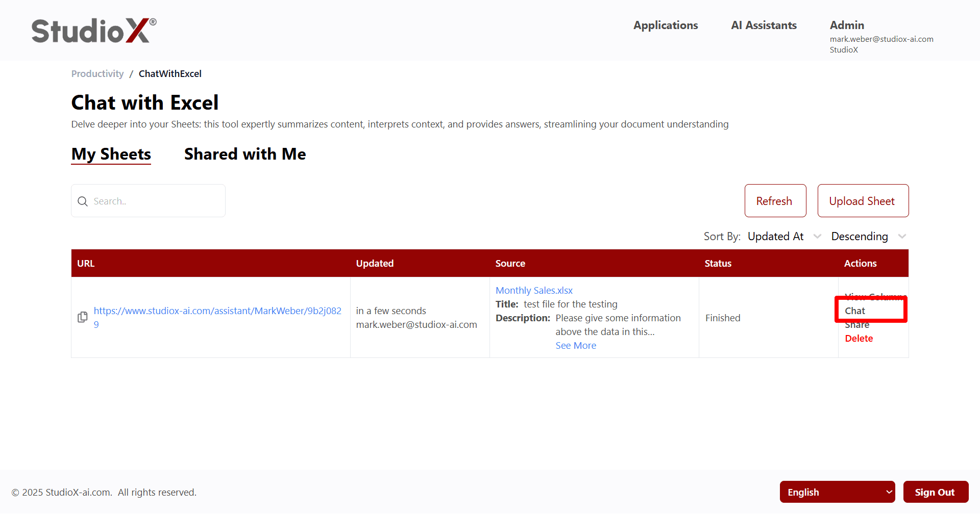Screen dimensions: 980x514
Task: Open the Monthly Sales.xlsx file link
Action: coord(534,291)
